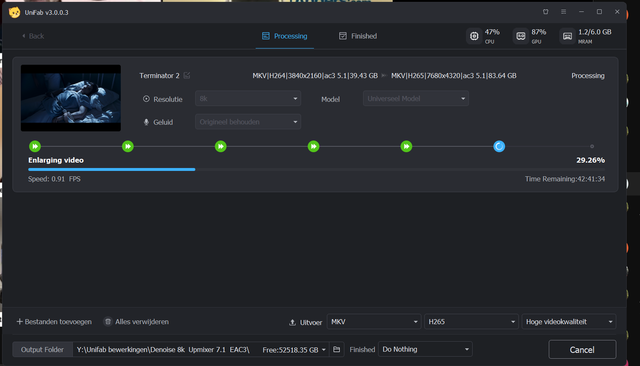The height and width of the screenshot is (366, 640).
Task: Click the Processing status label on the task
Action: pyautogui.click(x=588, y=76)
